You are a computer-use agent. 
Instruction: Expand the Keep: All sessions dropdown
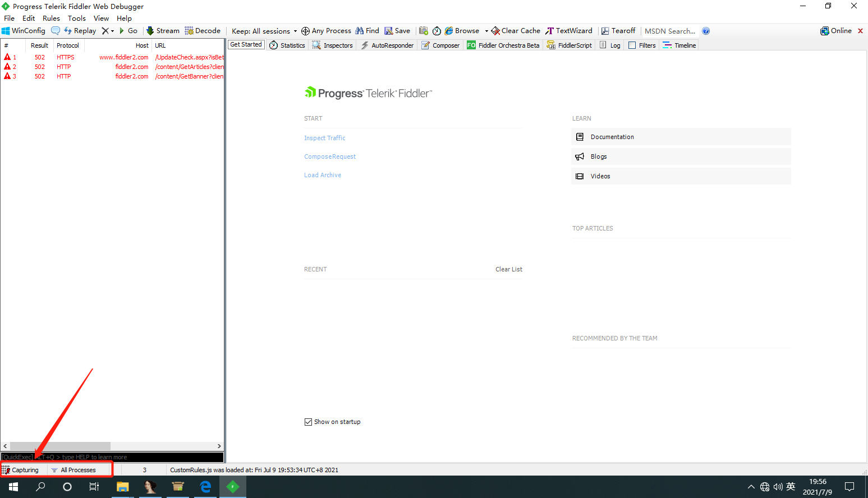(264, 31)
